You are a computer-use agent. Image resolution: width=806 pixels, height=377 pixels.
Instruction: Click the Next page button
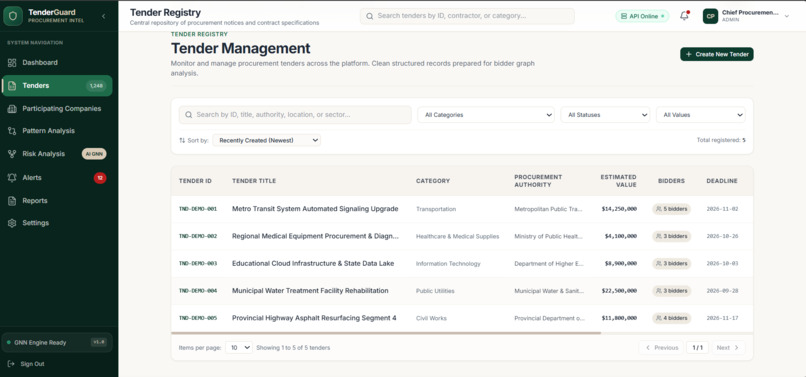pos(728,348)
